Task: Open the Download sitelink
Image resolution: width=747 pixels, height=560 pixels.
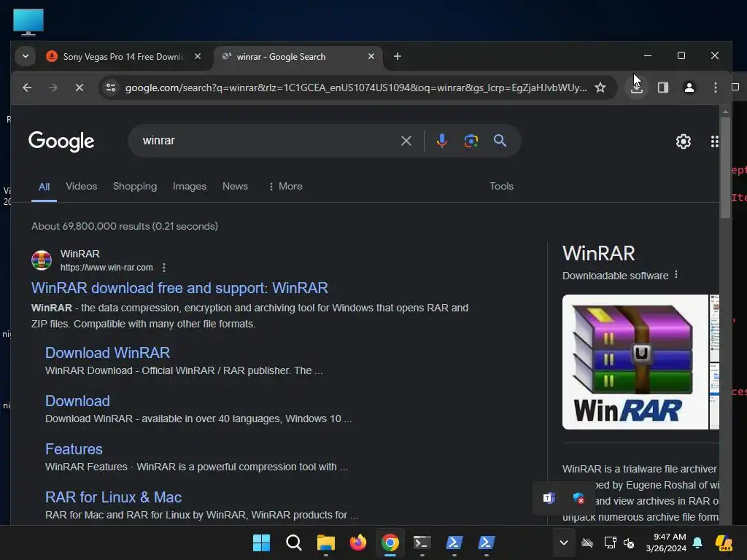Action: click(77, 401)
